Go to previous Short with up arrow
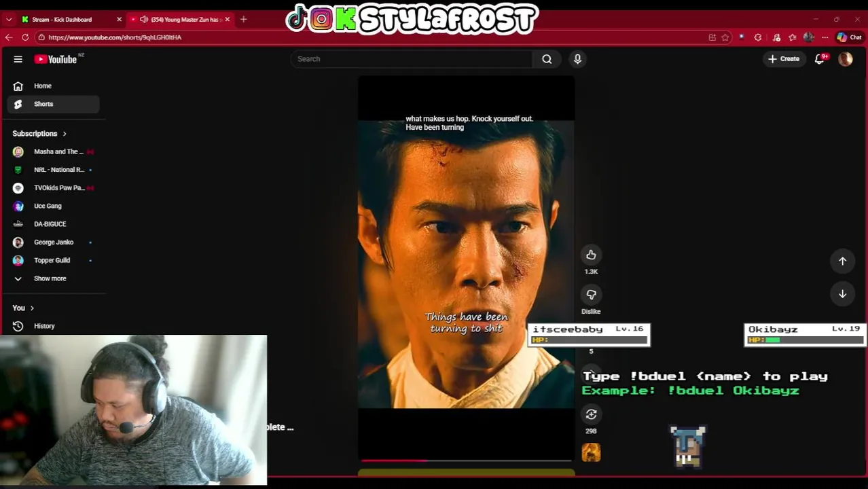Screen dimensions: 868x489 pos(842,261)
